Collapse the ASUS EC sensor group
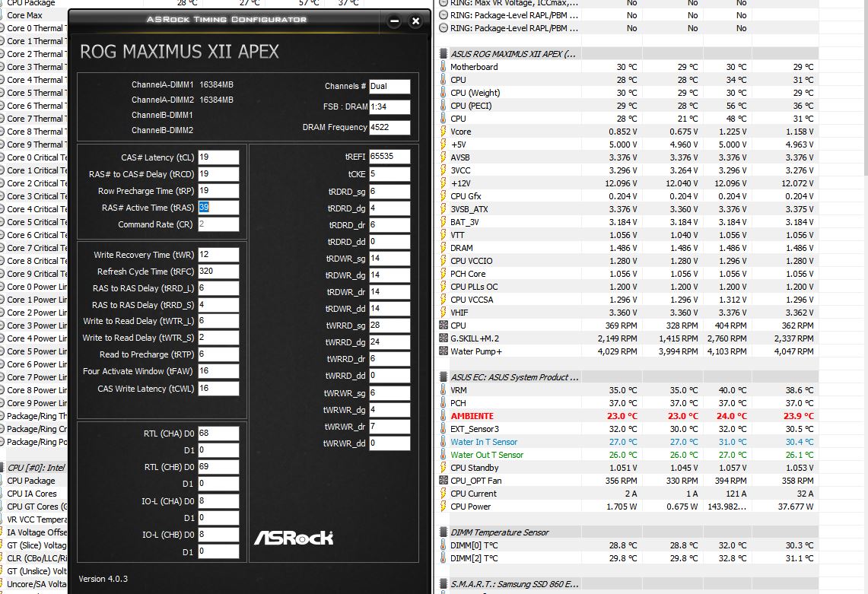 pos(444,377)
